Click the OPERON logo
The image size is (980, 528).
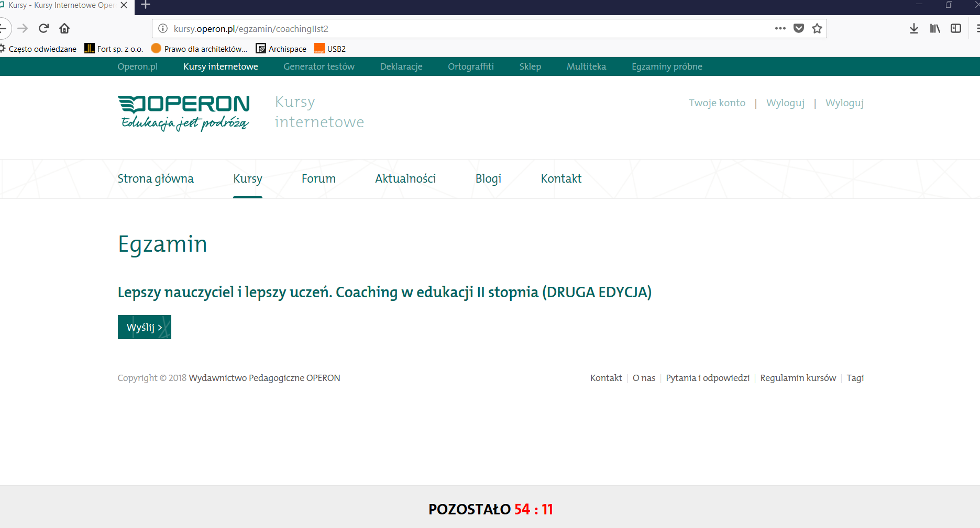coord(184,113)
